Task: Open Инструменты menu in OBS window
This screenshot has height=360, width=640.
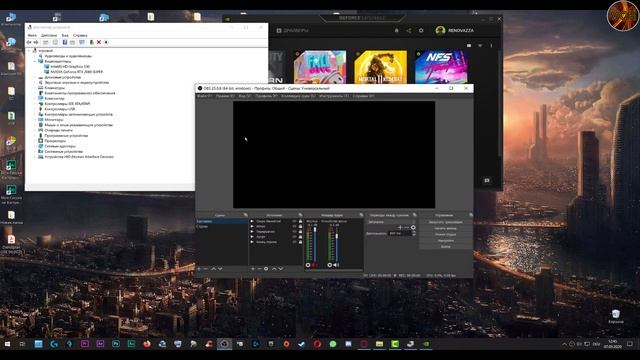Action: point(334,96)
